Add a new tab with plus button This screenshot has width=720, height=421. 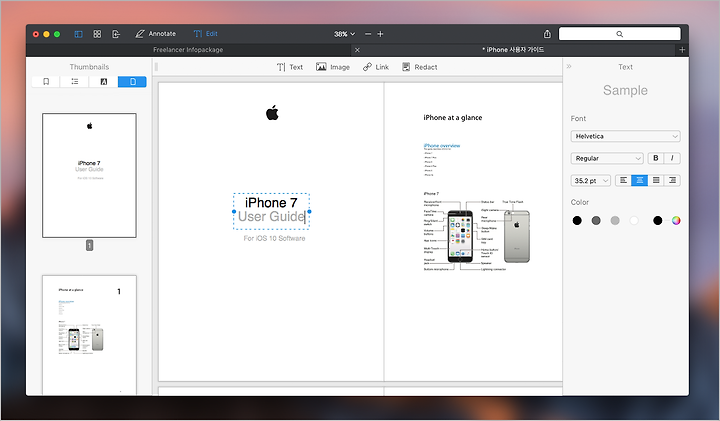[682, 50]
